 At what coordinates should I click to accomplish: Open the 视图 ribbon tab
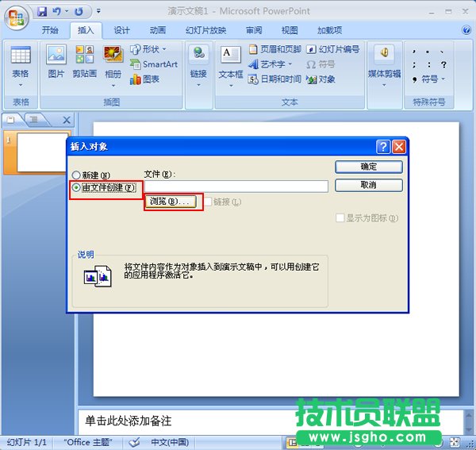pos(290,30)
